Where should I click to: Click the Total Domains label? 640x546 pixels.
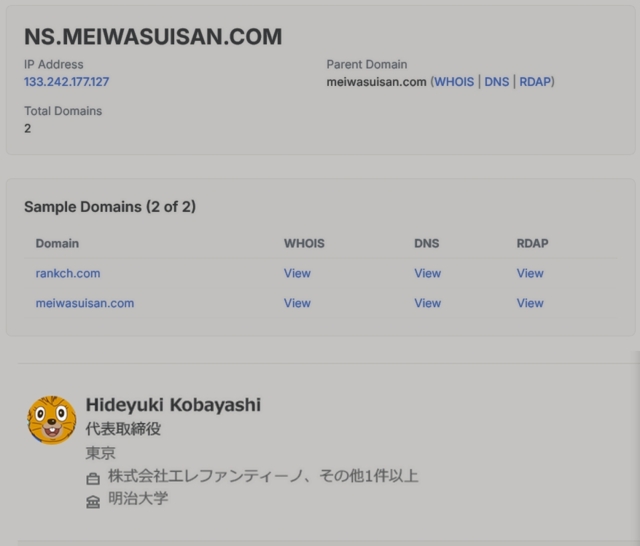click(63, 111)
